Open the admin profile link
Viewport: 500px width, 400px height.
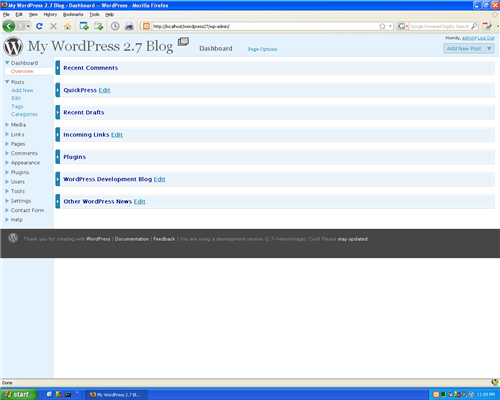coord(469,38)
